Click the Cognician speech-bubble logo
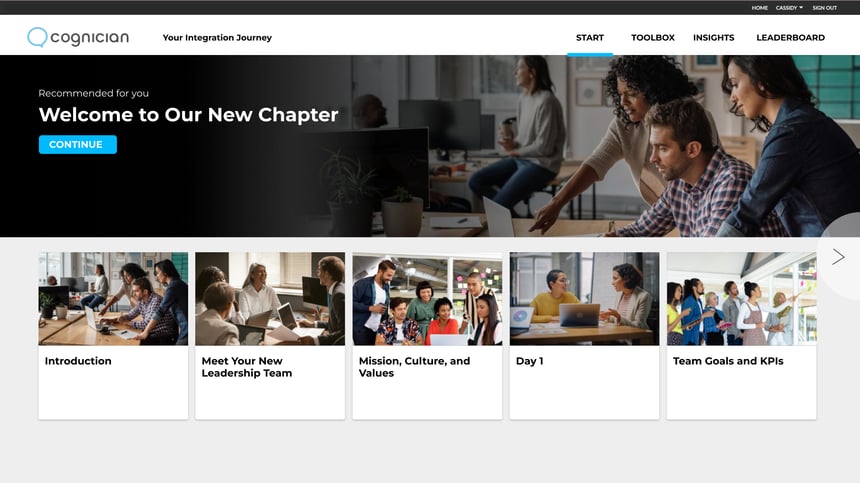The height and width of the screenshot is (483, 860). click(x=37, y=37)
